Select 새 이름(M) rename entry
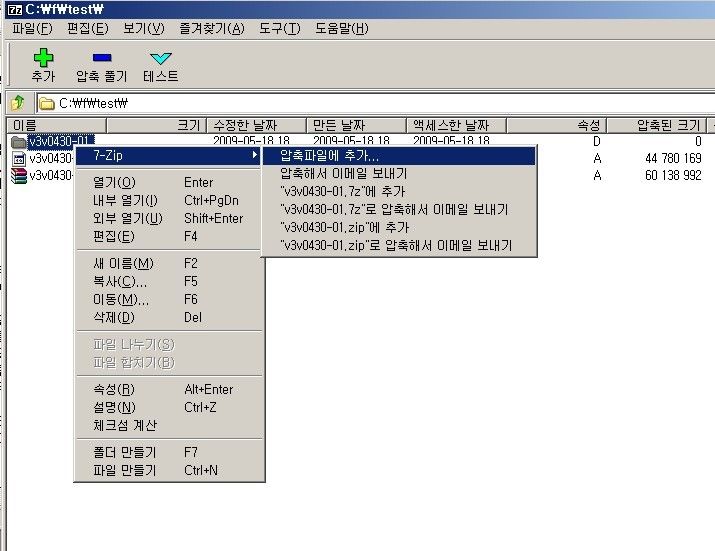The height and width of the screenshot is (551, 715). click(169, 264)
